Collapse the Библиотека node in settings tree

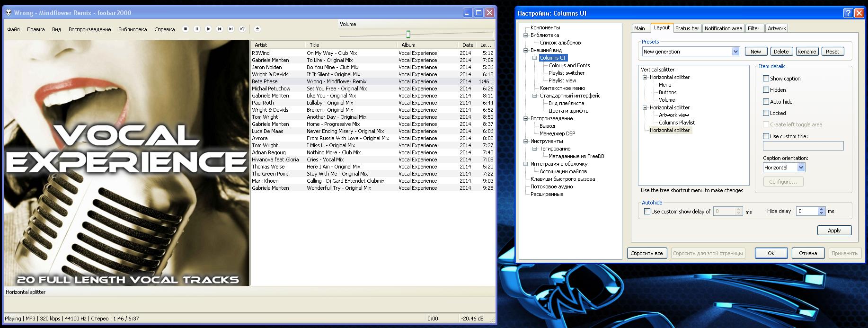click(x=525, y=35)
